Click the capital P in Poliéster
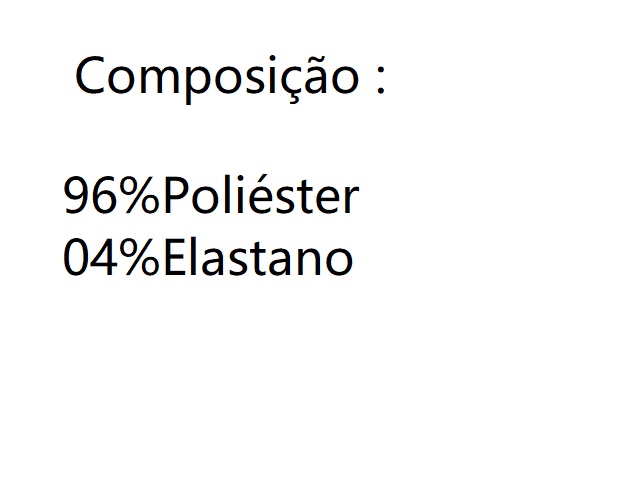Image resolution: width=640 pixels, height=500 pixels. coord(176,195)
